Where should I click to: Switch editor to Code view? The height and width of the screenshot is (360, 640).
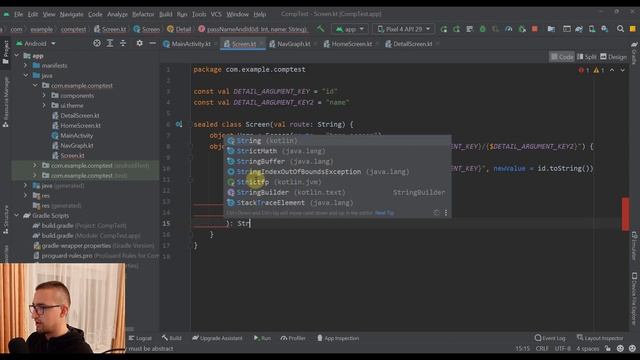pos(562,57)
